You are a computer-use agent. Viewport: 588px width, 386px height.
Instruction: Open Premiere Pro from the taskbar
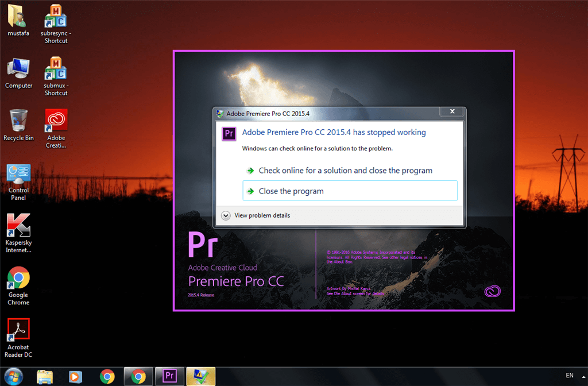pos(169,376)
